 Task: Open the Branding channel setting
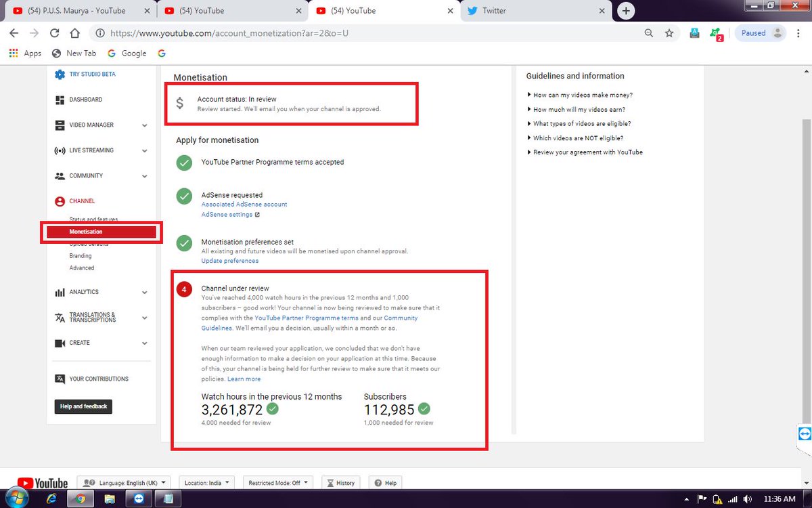tap(81, 256)
